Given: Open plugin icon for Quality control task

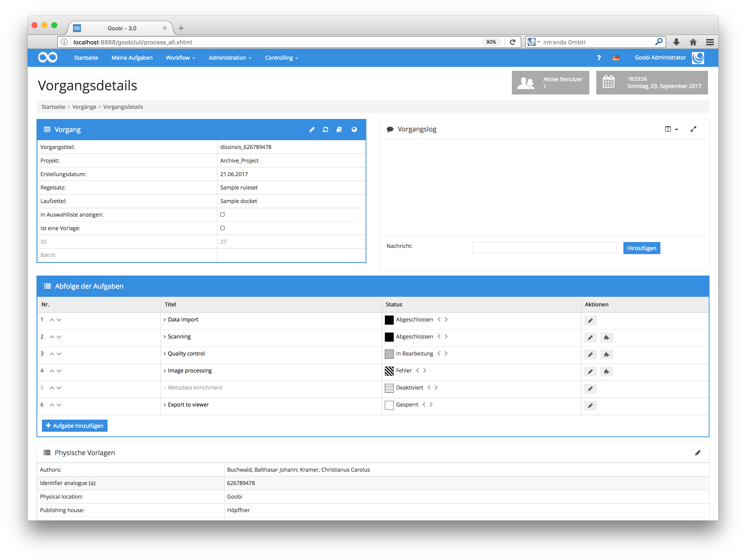Looking at the screenshot, I should pos(607,355).
